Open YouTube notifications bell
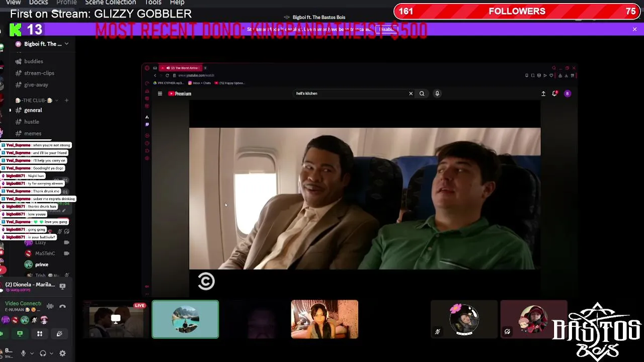 point(554,94)
